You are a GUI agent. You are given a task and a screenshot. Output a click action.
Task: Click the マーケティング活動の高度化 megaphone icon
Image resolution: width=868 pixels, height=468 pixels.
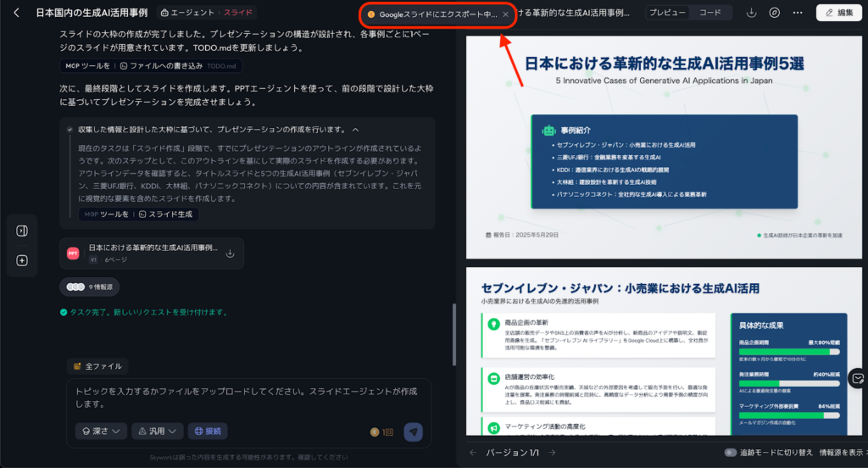pyautogui.click(x=493, y=428)
